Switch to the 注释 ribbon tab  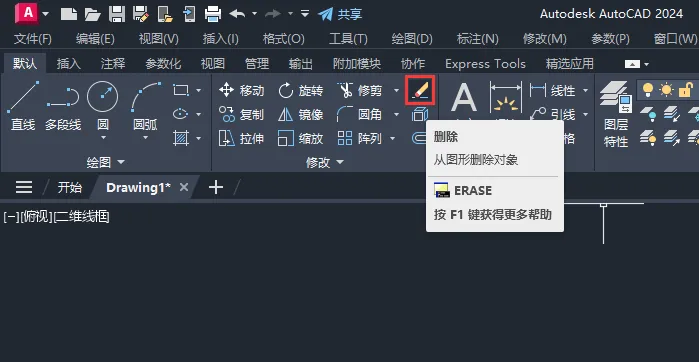click(113, 64)
